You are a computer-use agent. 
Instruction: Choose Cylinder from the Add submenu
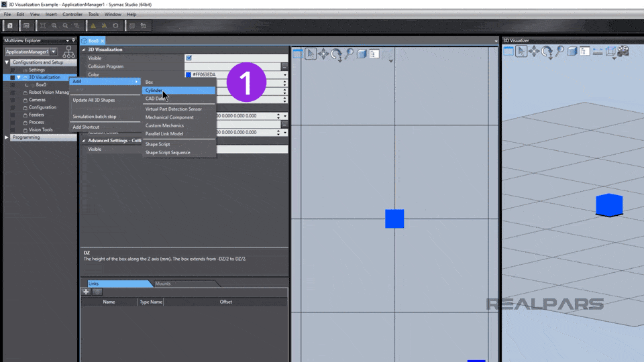[178, 90]
